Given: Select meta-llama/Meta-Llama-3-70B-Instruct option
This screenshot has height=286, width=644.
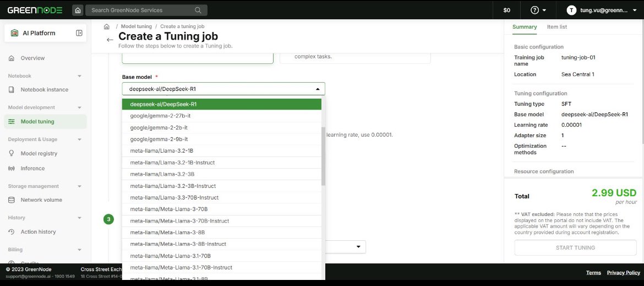Looking at the screenshot, I should coord(222,221).
